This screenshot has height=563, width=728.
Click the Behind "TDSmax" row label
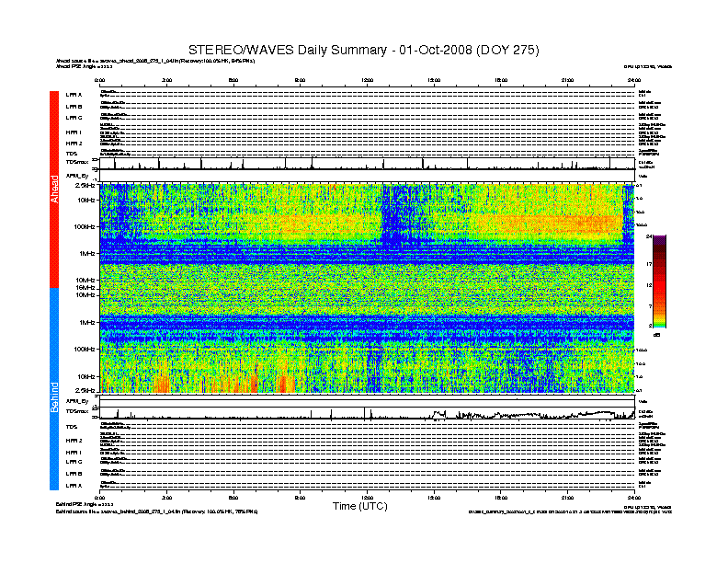click(77, 411)
